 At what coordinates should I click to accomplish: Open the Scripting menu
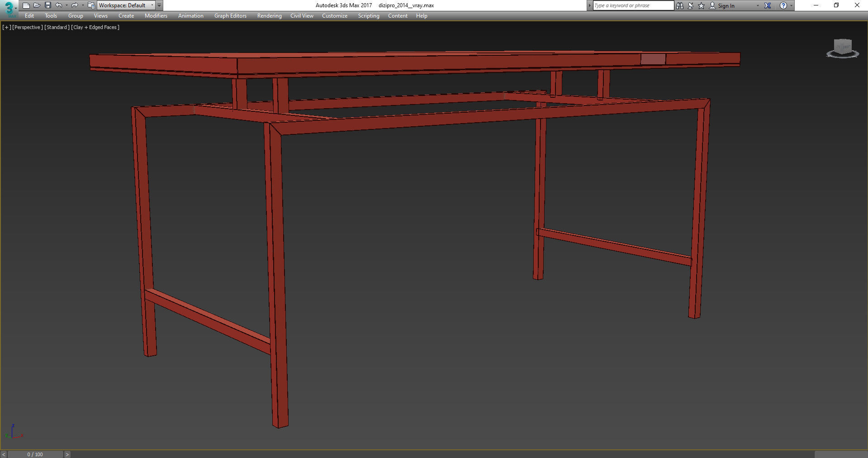pyautogui.click(x=369, y=16)
